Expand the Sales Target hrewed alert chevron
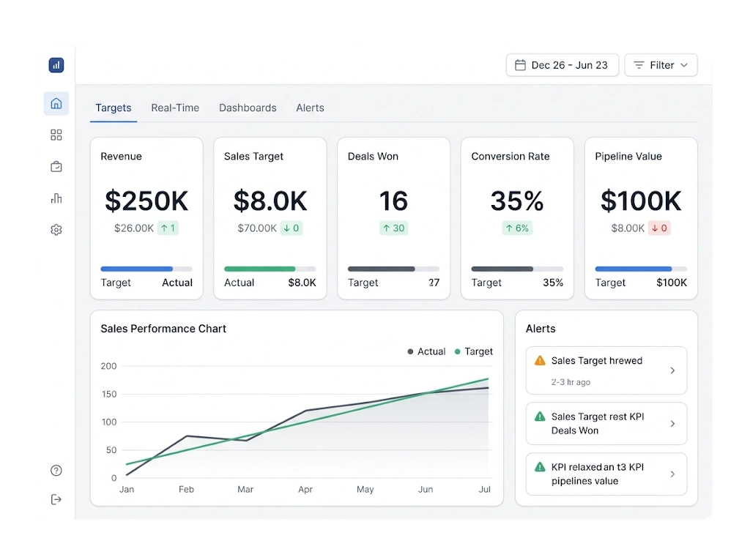750x560 pixels. pos(672,370)
